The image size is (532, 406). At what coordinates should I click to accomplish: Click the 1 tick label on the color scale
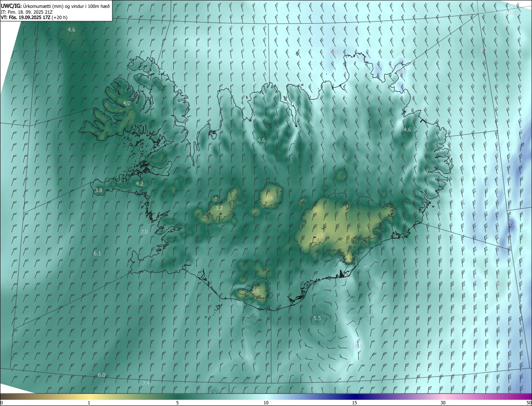pyautogui.click(x=89, y=403)
